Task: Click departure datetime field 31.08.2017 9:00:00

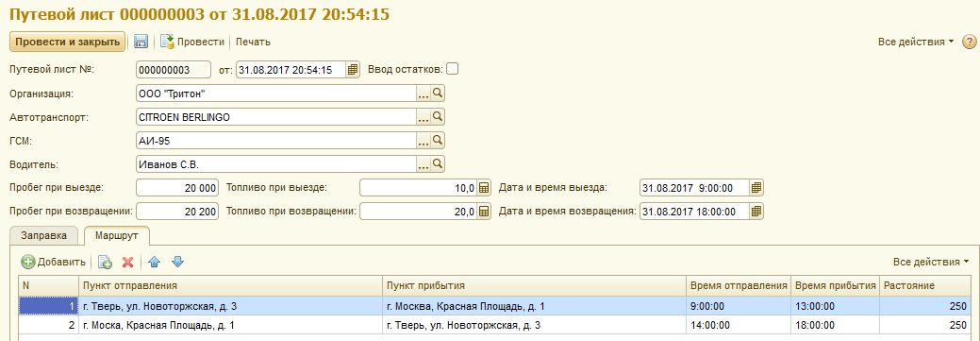Action: tap(695, 188)
